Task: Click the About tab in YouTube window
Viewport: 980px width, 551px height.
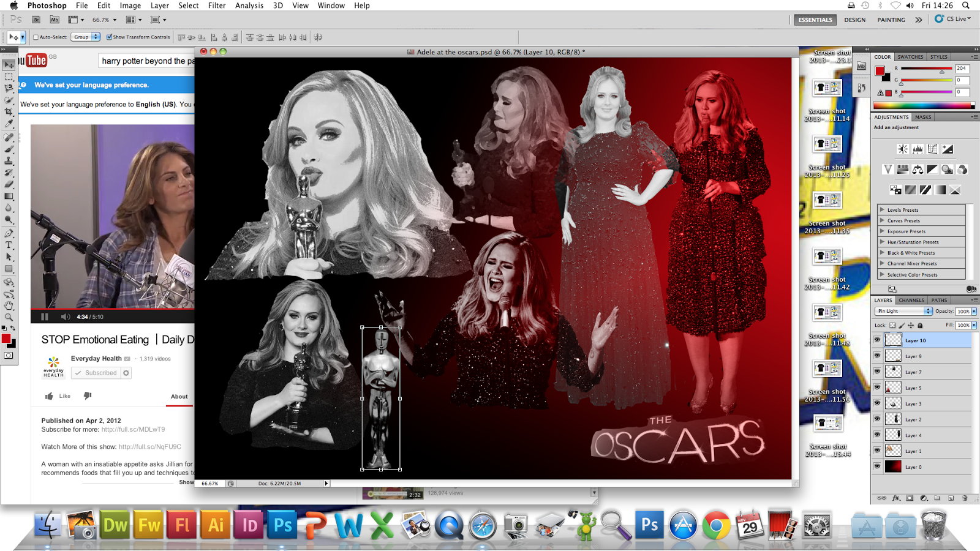Action: coord(179,397)
